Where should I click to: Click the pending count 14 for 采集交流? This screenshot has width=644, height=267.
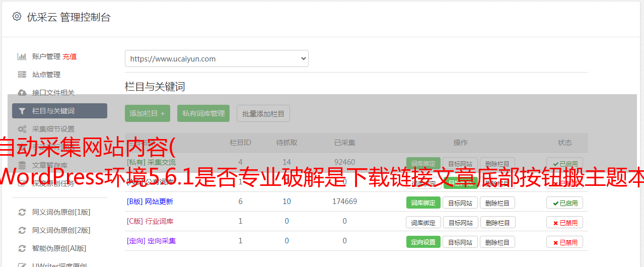[287, 162]
